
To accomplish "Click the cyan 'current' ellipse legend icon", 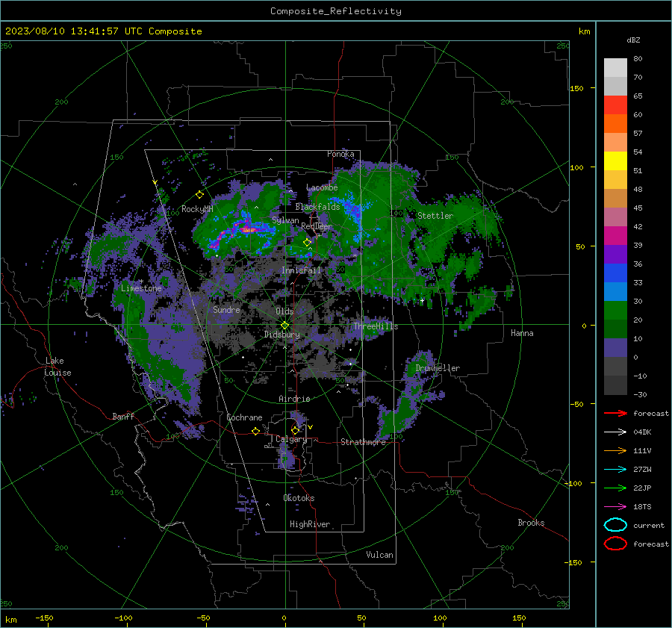I will click(615, 525).
